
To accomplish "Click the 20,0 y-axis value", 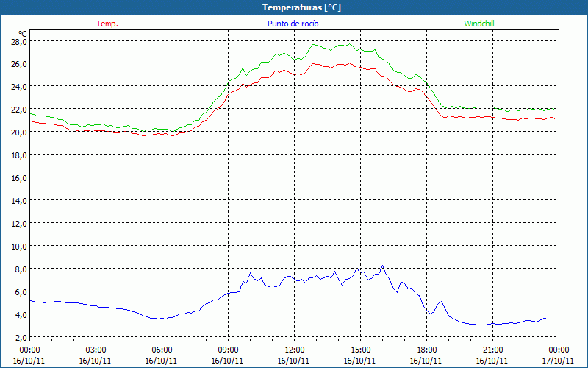I will (x=18, y=132).
